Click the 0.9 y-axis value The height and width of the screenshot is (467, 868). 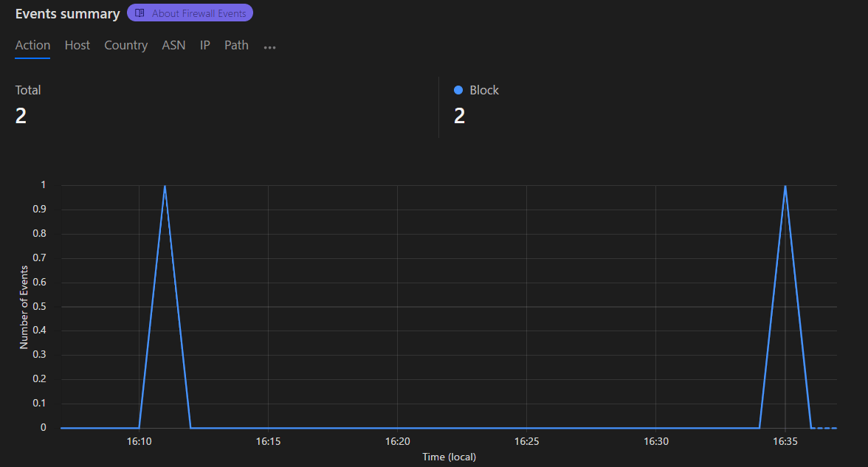39,210
